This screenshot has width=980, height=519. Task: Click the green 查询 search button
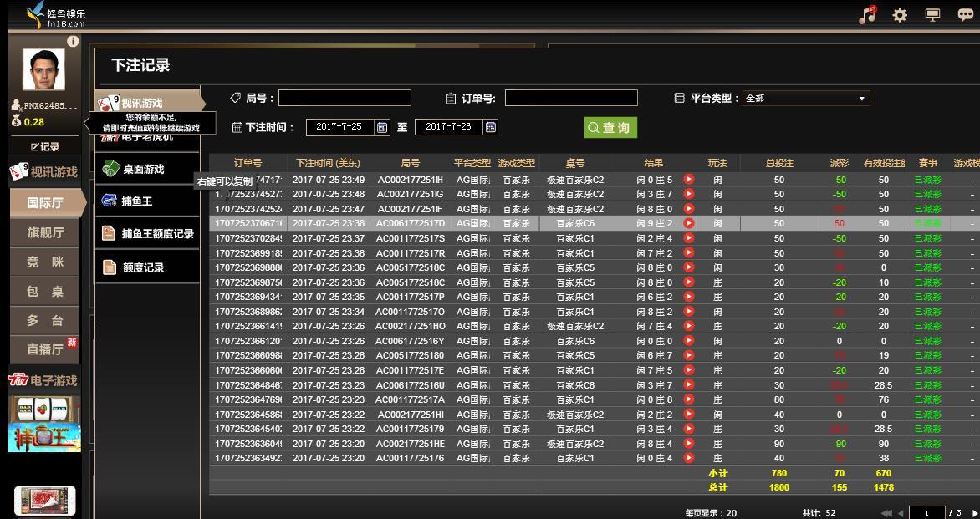click(x=610, y=127)
